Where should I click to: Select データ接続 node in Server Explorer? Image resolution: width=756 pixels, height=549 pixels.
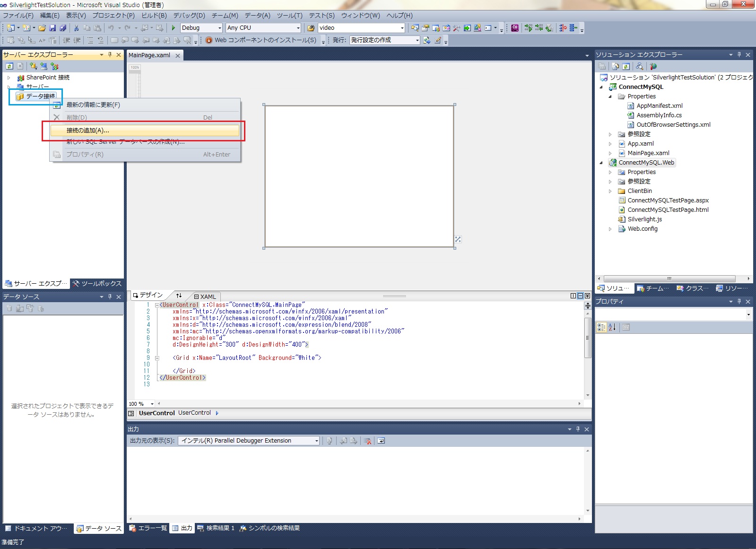pos(36,96)
